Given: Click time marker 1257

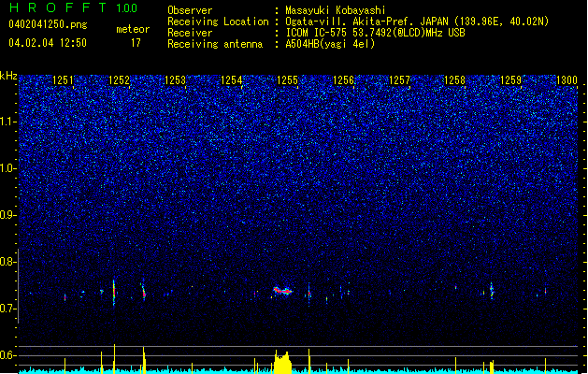Looking at the screenshot, I should (400, 80).
